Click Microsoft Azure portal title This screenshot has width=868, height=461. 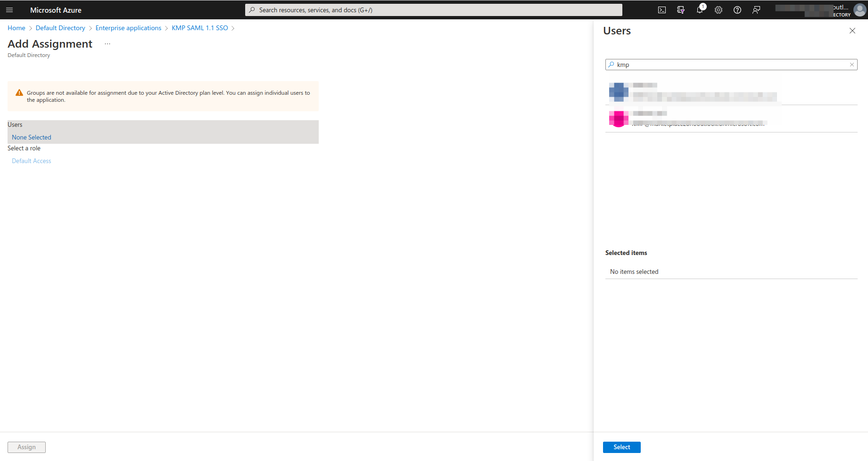coord(56,10)
